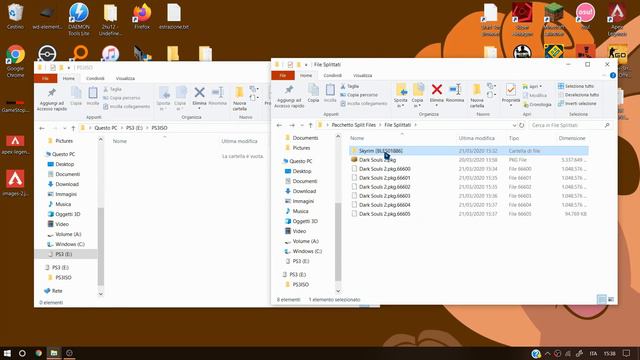Click Copia percorso in File Splittati ribbon
The width and height of the screenshot is (640, 360).
point(359,95)
